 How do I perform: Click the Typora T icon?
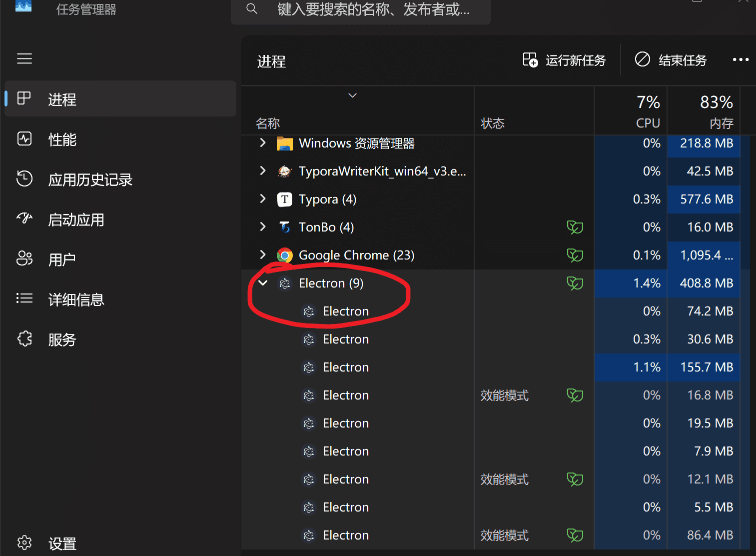(285, 199)
